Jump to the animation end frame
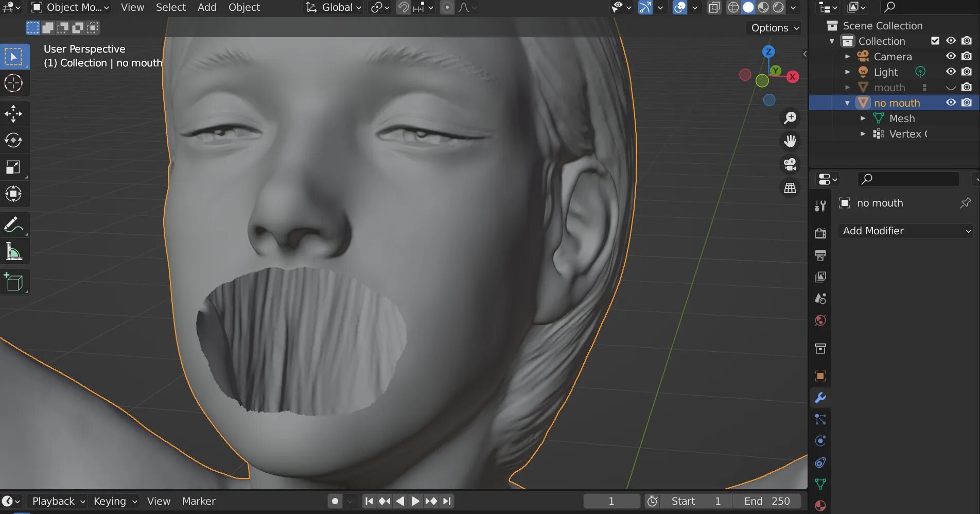Image resolution: width=980 pixels, height=514 pixels. 447,501
